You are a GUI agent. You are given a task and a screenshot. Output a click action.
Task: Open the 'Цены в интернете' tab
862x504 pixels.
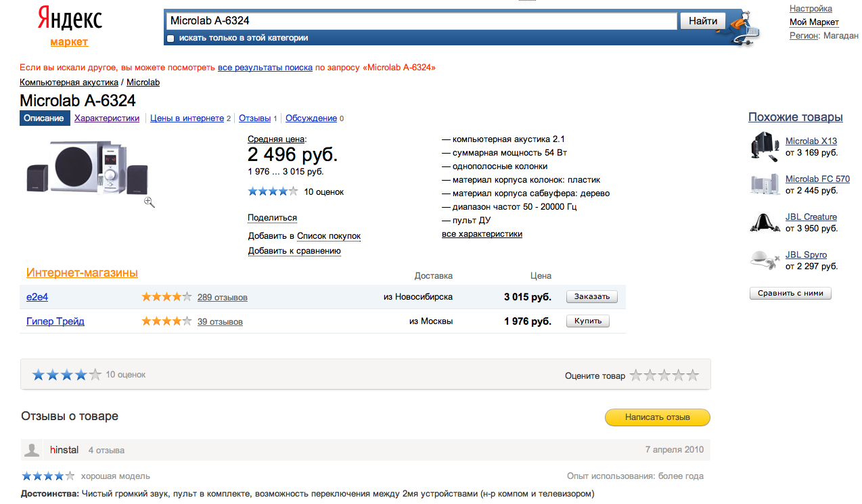point(187,118)
